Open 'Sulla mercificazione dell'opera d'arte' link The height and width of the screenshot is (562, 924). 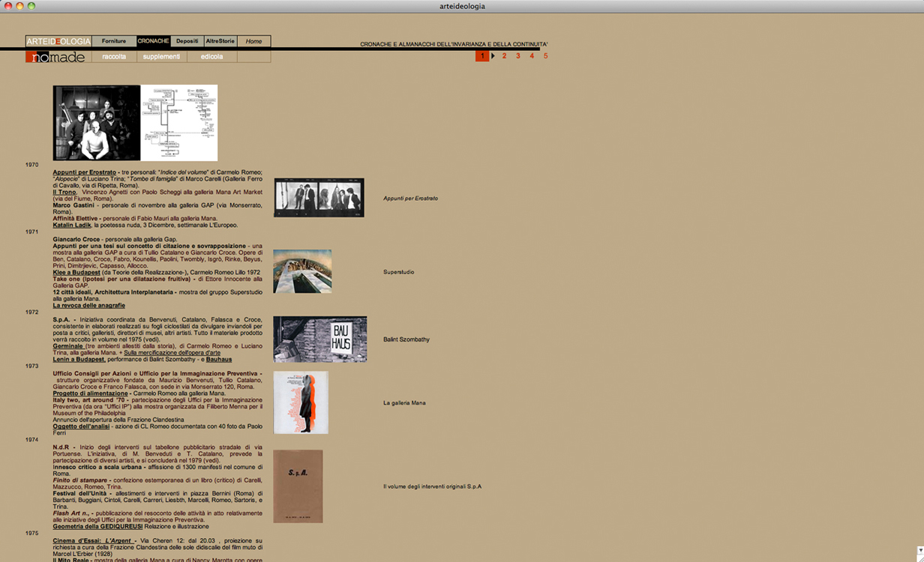pos(172,353)
